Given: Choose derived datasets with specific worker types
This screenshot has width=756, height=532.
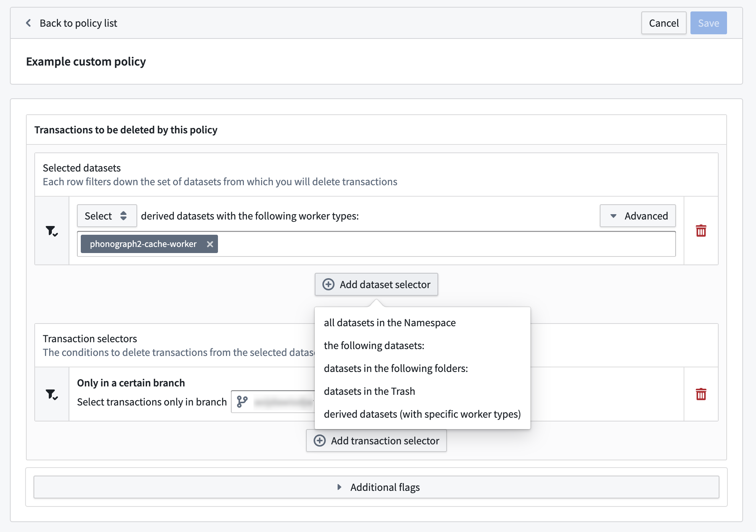Looking at the screenshot, I should [x=422, y=414].
